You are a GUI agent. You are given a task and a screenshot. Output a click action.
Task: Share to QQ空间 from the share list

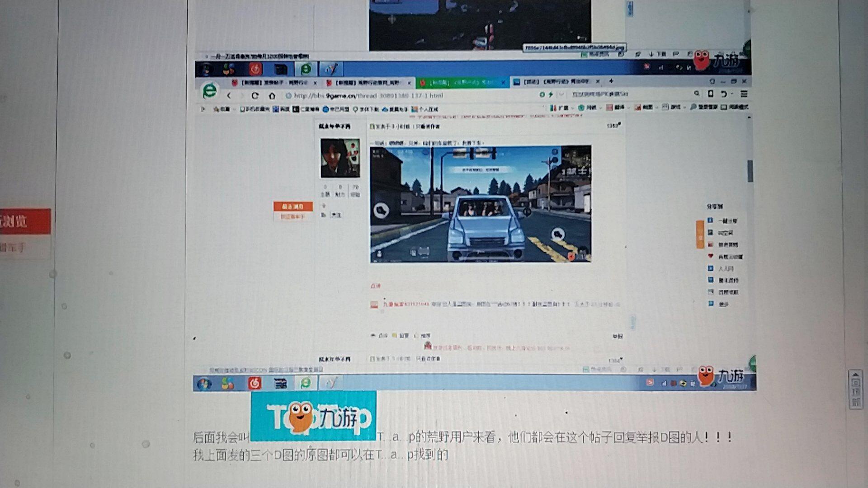721,233
